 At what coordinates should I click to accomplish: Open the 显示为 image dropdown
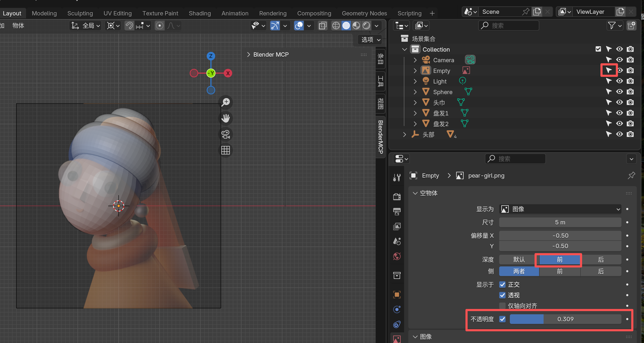(560, 209)
